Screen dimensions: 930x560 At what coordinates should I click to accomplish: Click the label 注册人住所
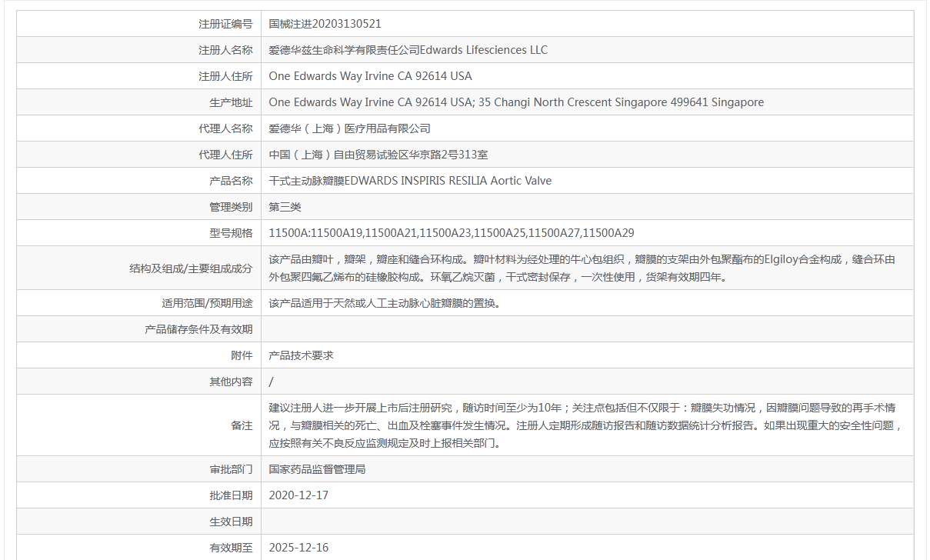pos(225,76)
